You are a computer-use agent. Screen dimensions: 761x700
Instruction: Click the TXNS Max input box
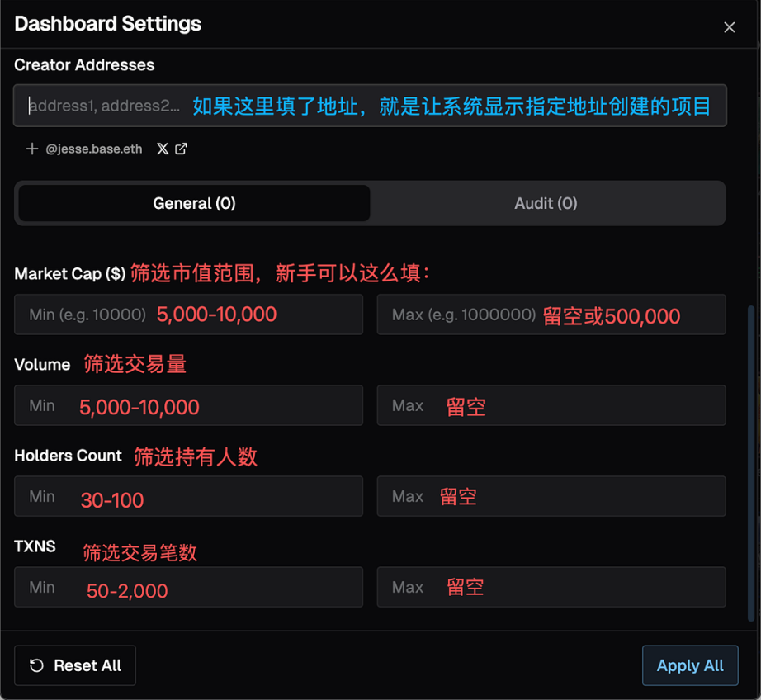[551, 587]
